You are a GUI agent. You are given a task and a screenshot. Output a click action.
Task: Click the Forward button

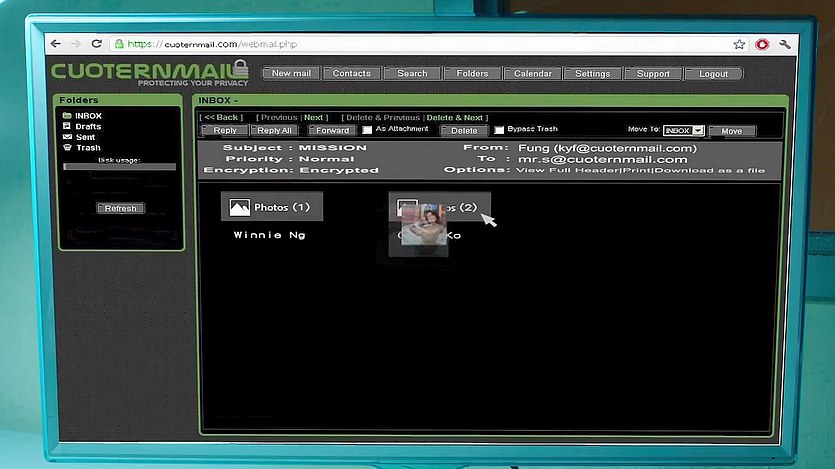pos(332,130)
